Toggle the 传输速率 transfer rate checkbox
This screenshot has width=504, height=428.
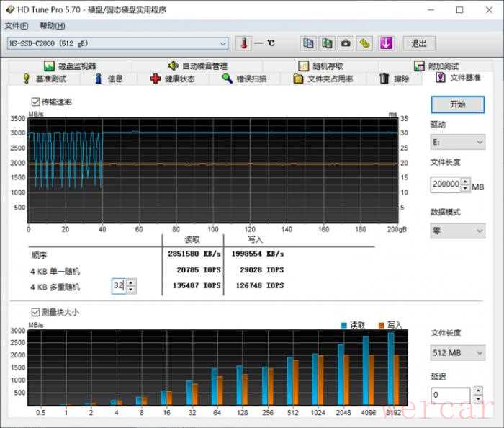coord(35,102)
